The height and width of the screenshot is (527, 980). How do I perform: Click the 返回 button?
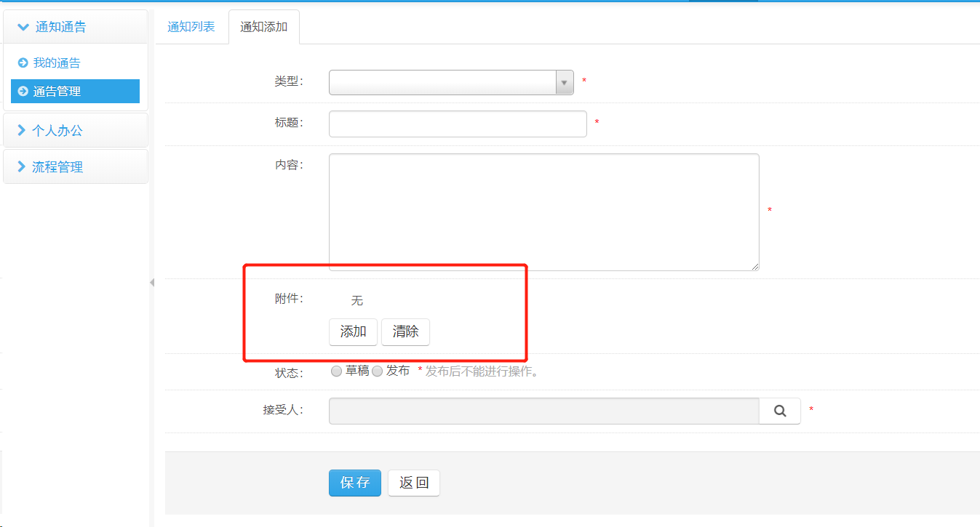click(x=414, y=483)
